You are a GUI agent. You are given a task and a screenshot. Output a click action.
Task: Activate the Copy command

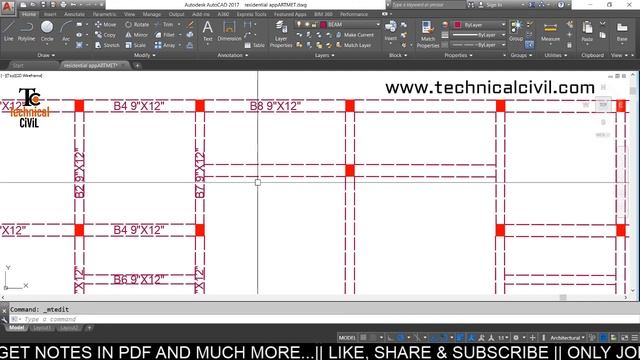[x=105, y=35]
